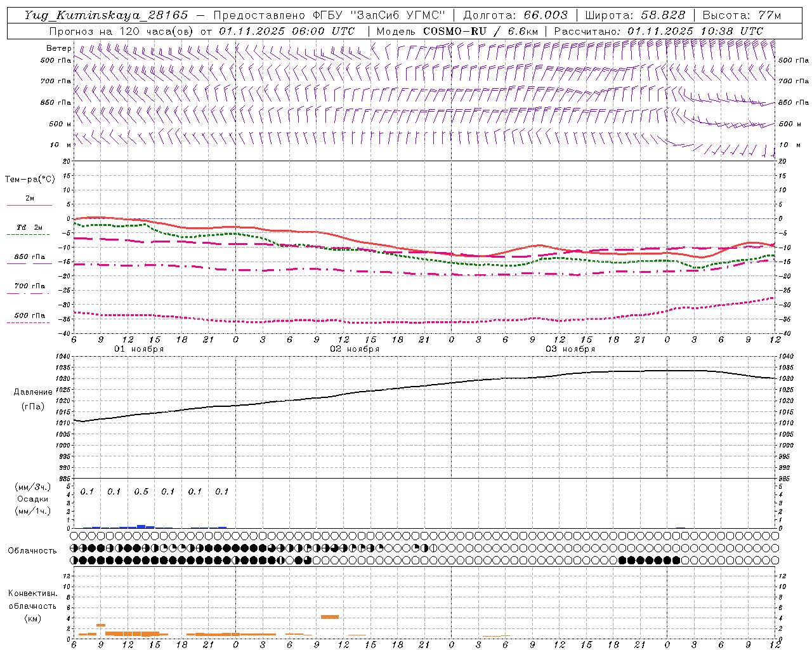This screenshot has height=650, width=812.
Task: Click the red 2м temperature legend line
Action: point(29,205)
